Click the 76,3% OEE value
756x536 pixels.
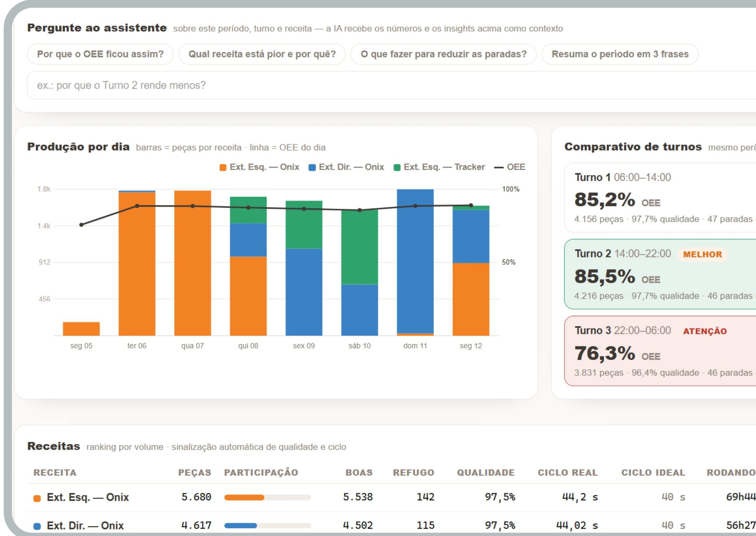tap(605, 353)
